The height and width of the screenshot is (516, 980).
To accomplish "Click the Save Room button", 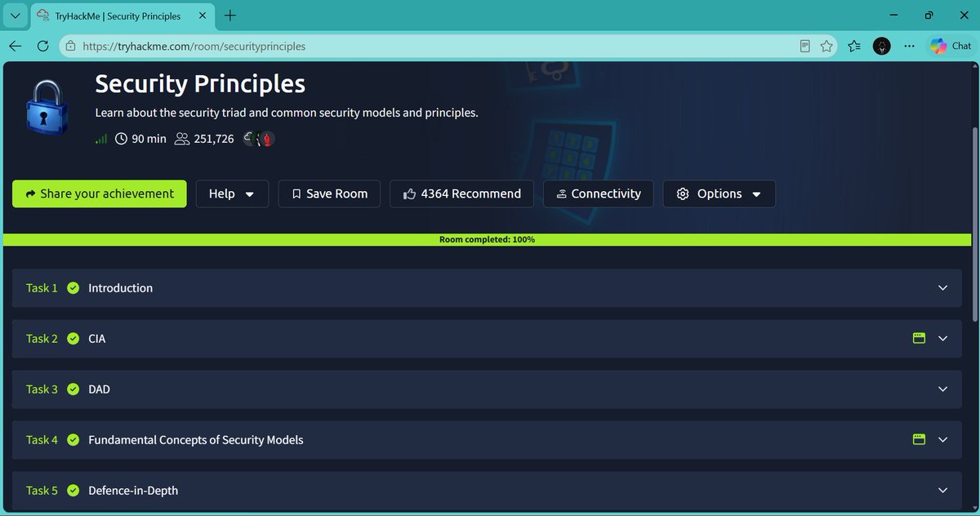I will [x=329, y=193].
